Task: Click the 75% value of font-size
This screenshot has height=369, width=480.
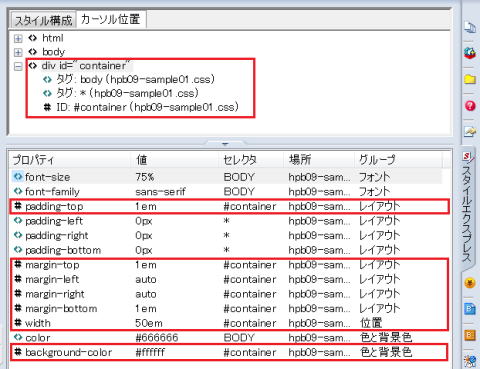Action: (145, 177)
